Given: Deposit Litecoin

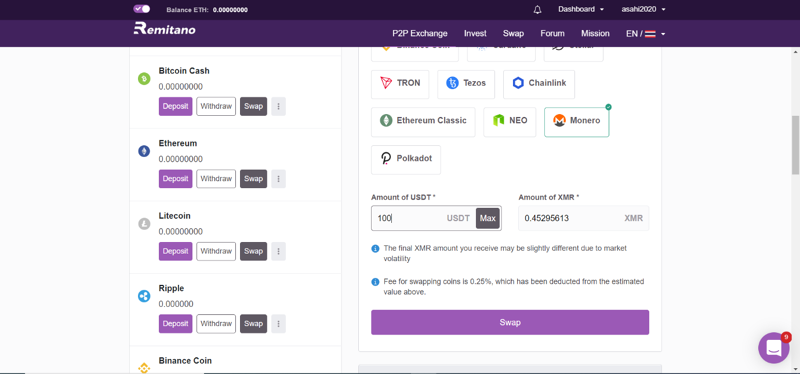Looking at the screenshot, I should pos(176,252).
